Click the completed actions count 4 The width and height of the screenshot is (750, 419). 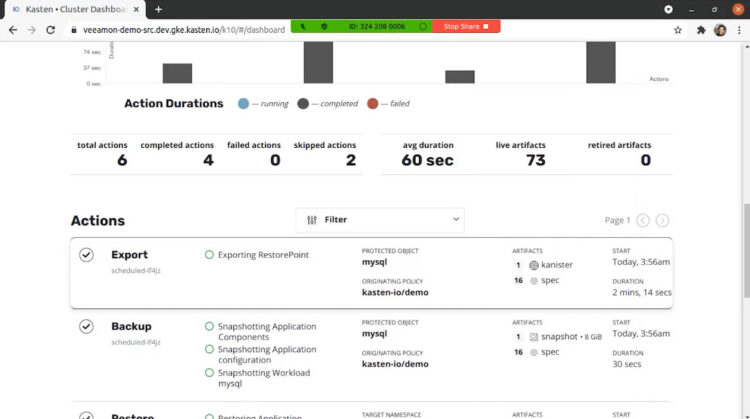point(208,160)
